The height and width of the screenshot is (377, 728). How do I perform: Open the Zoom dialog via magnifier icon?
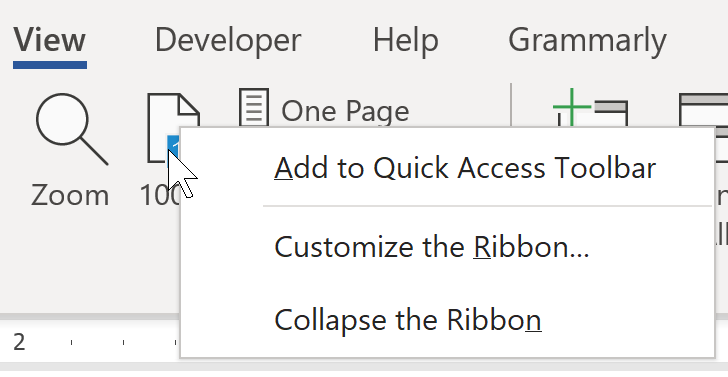pos(72,129)
